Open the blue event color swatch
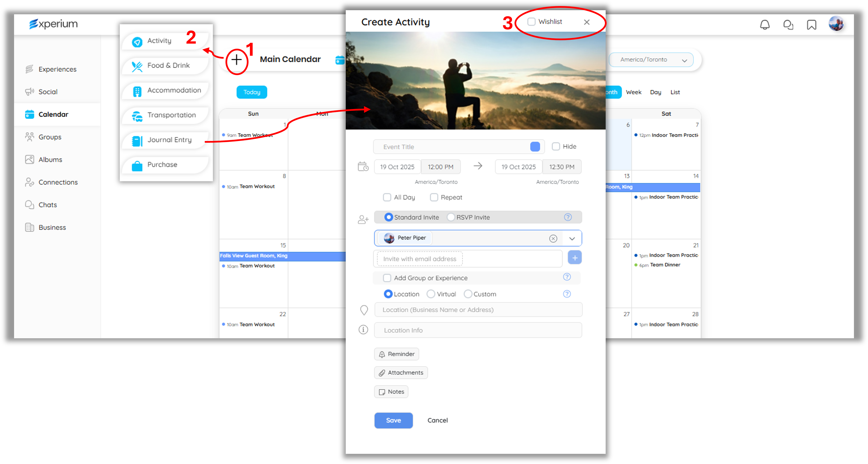The width and height of the screenshot is (868, 464). tap(535, 147)
